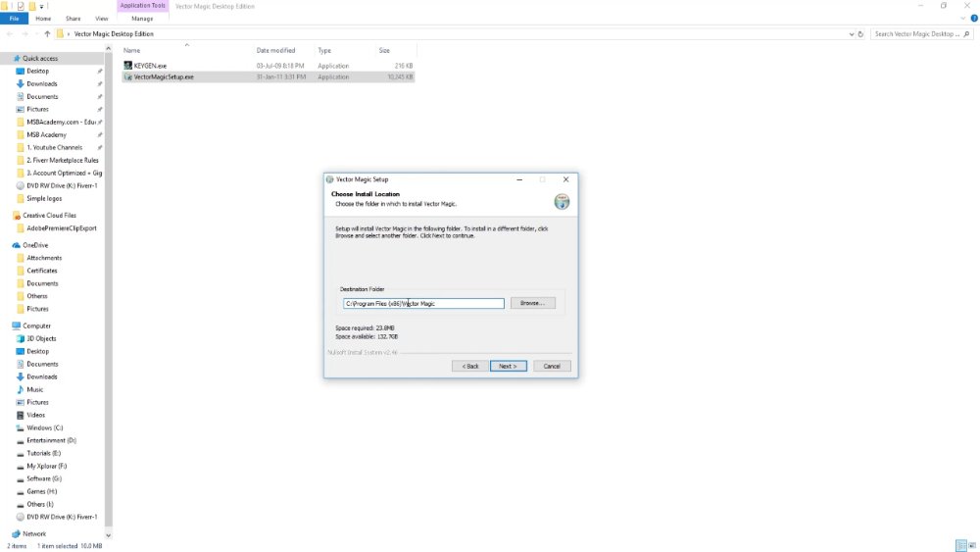980x552 pixels.
Task: Open Desktop under Quick access
Action: point(37,72)
